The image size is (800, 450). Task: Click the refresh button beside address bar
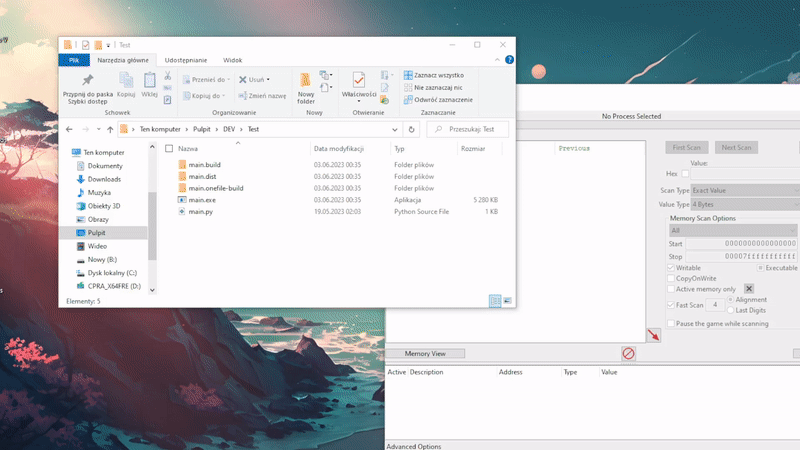point(411,129)
